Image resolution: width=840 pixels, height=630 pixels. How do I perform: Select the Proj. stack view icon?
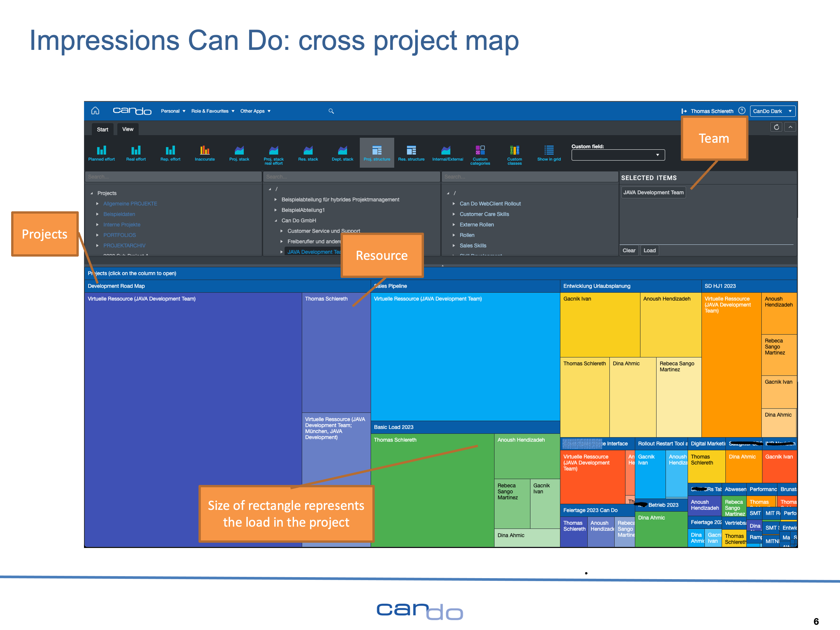239,153
